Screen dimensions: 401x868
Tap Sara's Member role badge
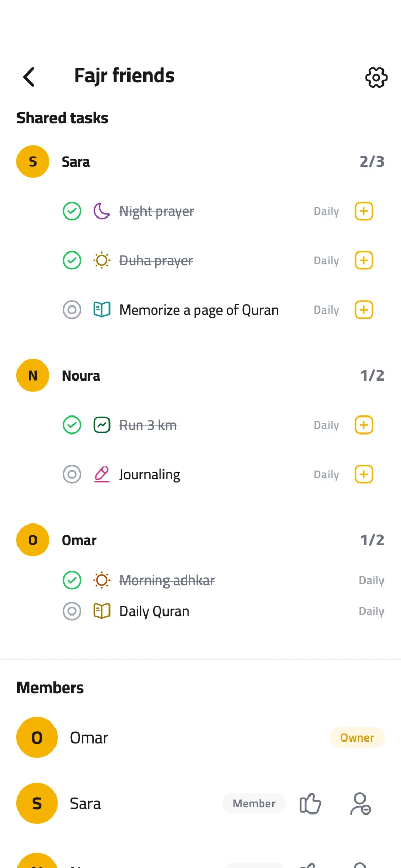(254, 803)
